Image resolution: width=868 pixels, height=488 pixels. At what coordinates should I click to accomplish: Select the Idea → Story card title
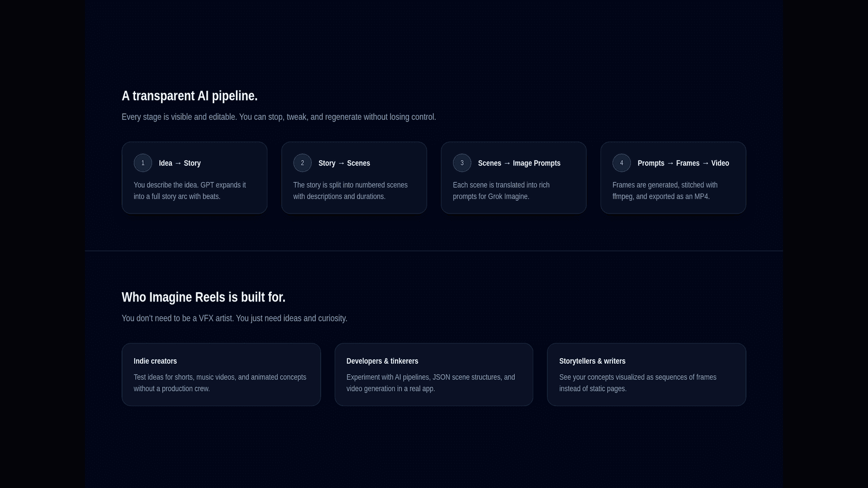[180, 163]
